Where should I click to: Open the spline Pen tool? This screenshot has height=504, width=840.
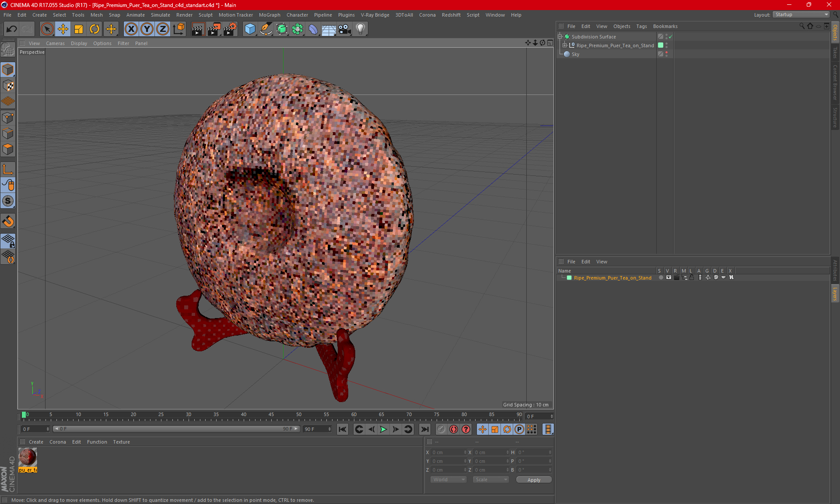(266, 29)
